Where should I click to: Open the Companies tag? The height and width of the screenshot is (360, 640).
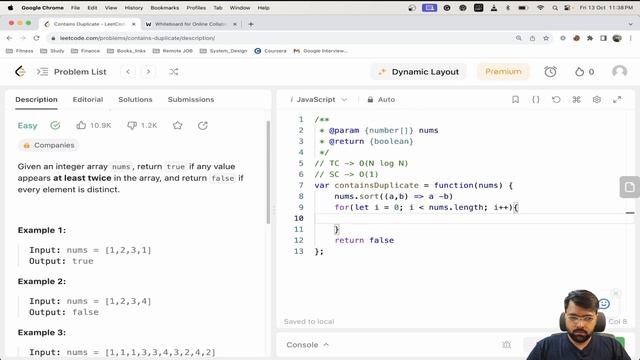pos(49,145)
